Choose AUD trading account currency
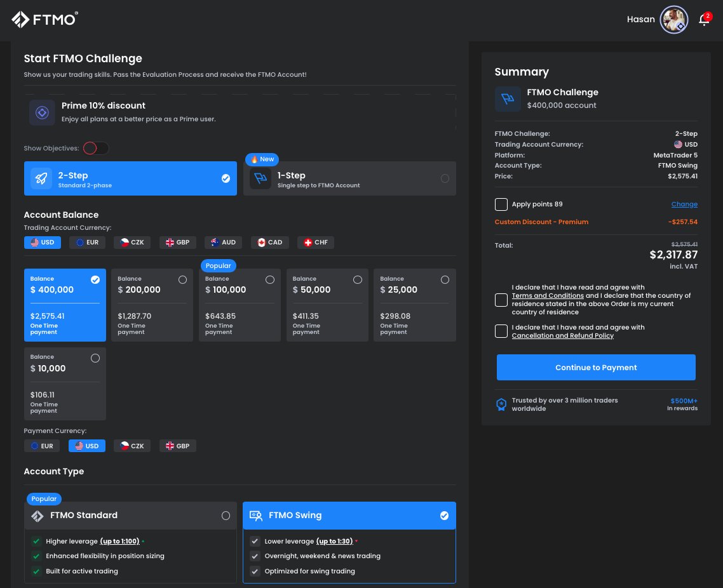 223,243
